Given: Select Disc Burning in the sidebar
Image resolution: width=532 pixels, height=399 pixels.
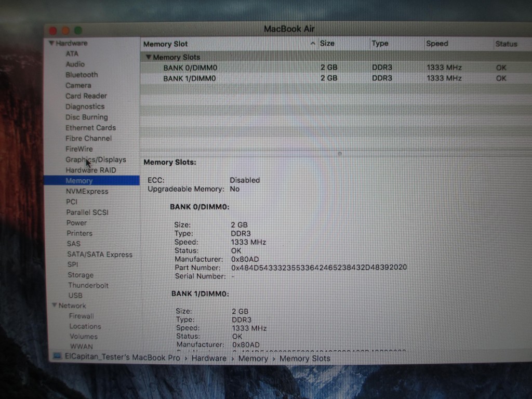Looking at the screenshot, I should tap(87, 117).
